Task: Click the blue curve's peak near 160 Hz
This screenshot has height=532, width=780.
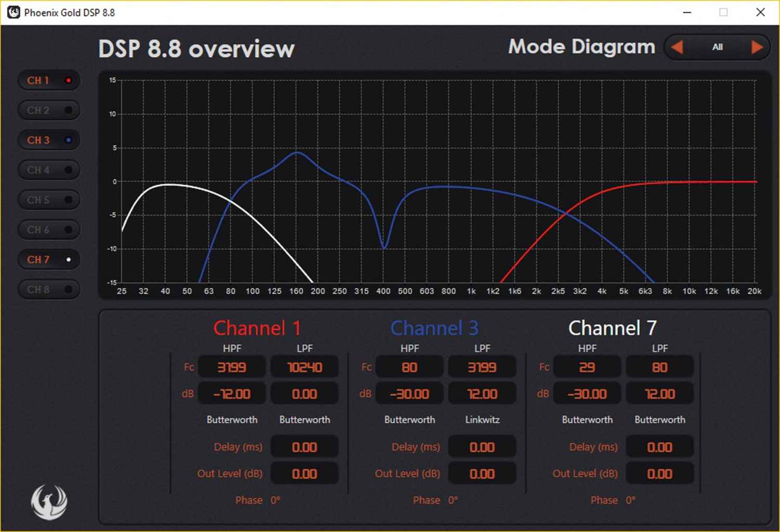Action: pyautogui.click(x=297, y=152)
